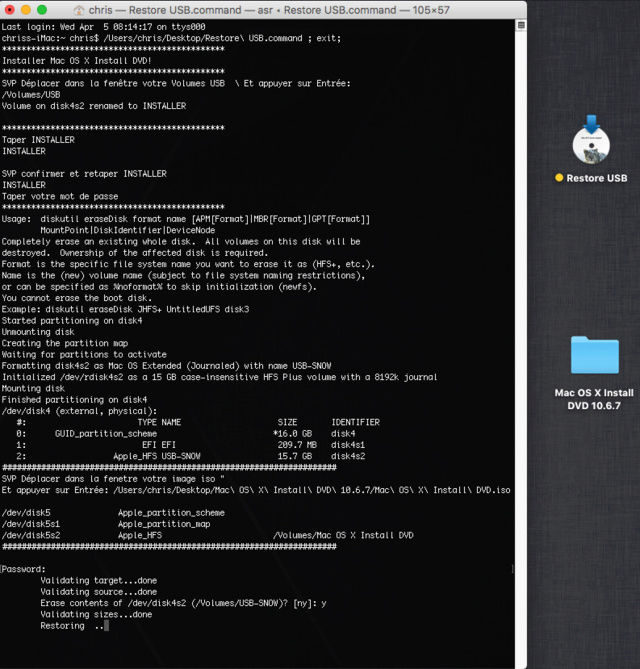
Task: Click the 'Last login: Wed Apr 5' line
Action: 103,27
